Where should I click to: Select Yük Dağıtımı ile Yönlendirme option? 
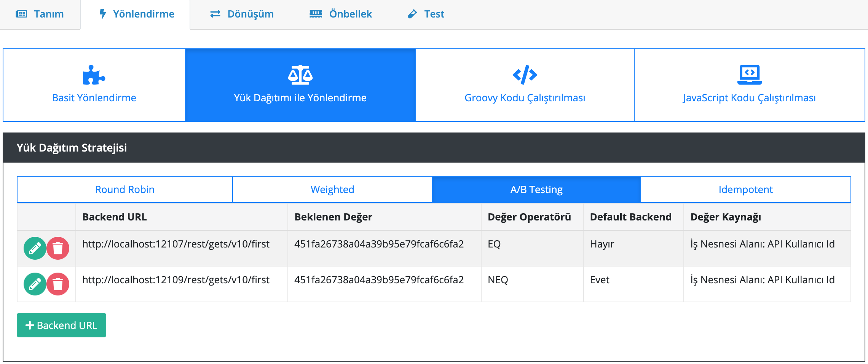point(300,85)
